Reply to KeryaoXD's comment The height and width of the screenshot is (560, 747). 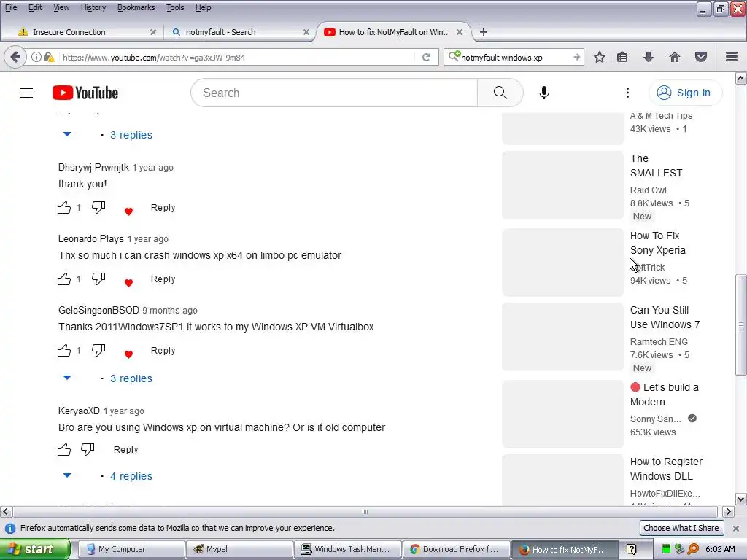[x=125, y=449]
